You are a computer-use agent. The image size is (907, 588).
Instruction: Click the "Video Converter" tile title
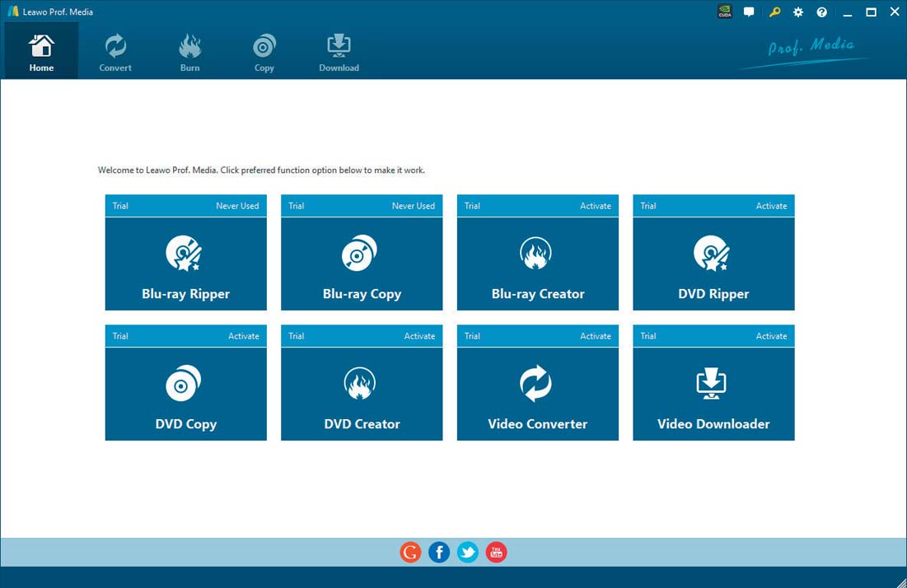pos(537,424)
